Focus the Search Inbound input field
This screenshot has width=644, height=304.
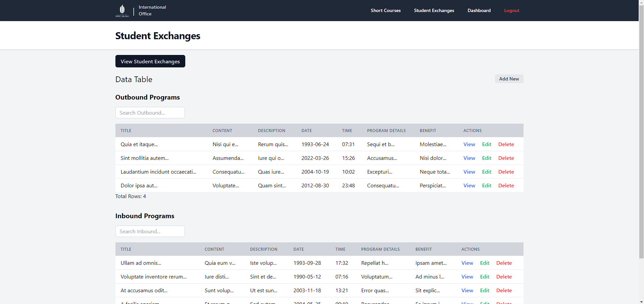click(150, 231)
